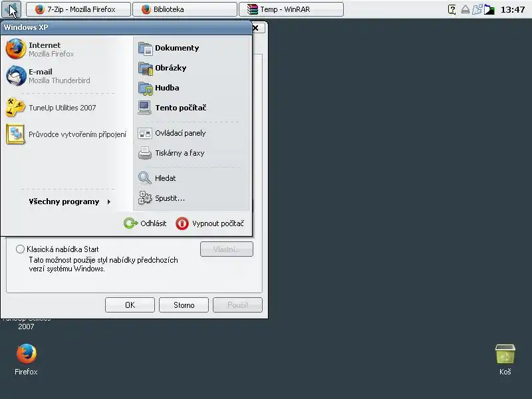This screenshot has width=532, height=399.
Task: Click the Použít apply button
Action: [x=238, y=305]
